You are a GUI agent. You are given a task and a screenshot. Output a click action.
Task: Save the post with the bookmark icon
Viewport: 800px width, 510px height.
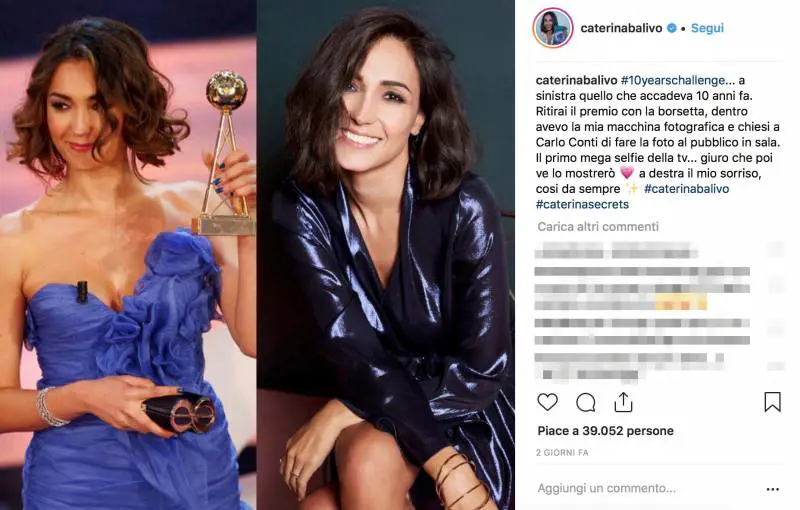tap(772, 402)
